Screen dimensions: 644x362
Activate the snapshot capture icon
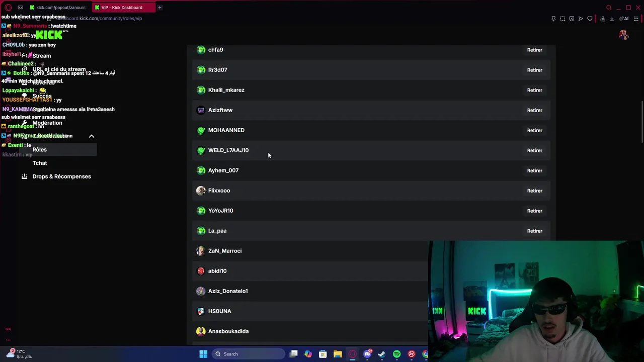(x=562, y=19)
